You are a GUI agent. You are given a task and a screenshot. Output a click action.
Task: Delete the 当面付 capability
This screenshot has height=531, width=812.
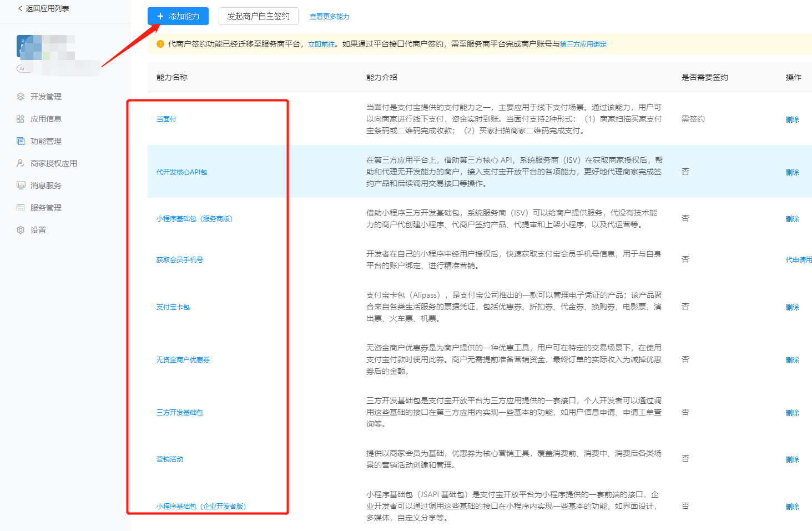[x=793, y=119]
